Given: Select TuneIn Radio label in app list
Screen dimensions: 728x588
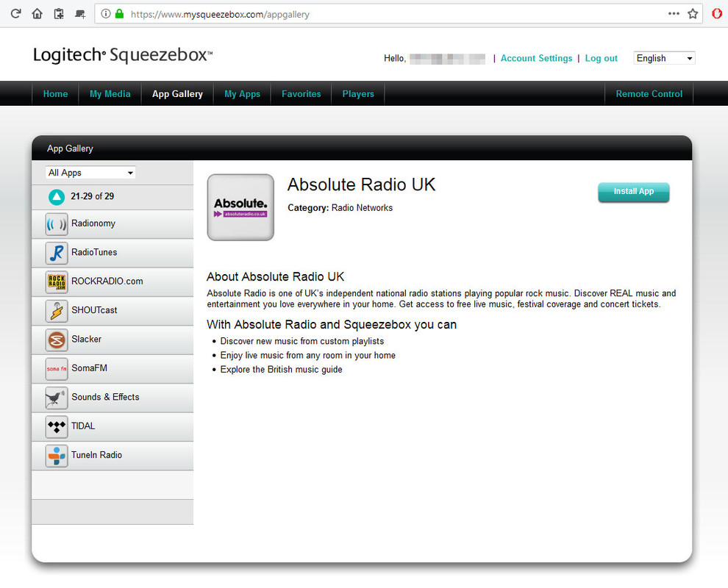Looking at the screenshot, I should coord(96,455).
